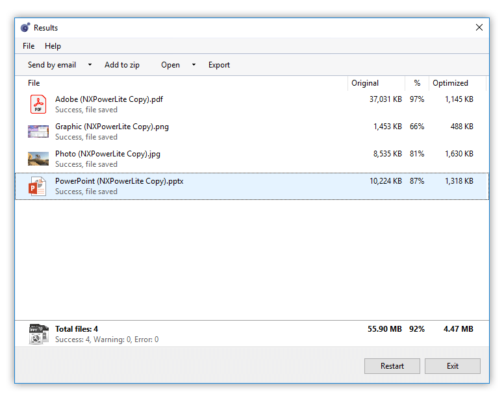
Task: Sort by the File column header
Action: coord(181,83)
